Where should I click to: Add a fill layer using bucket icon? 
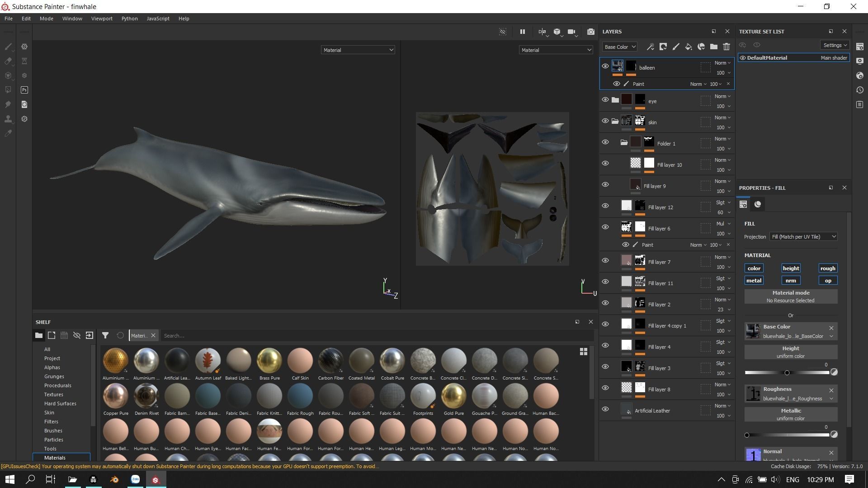tap(688, 47)
